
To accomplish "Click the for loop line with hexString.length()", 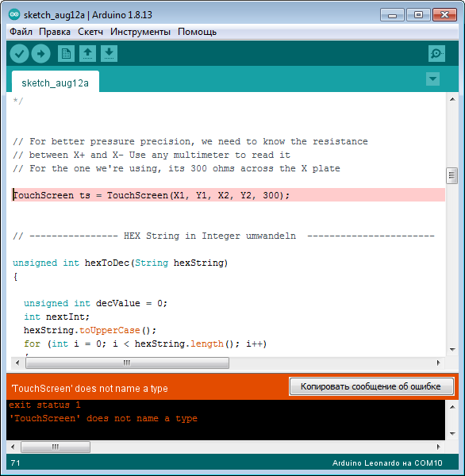I will [145, 344].
